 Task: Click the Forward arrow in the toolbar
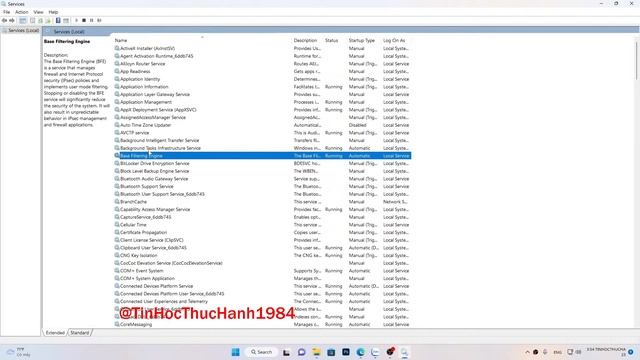click(12, 20)
